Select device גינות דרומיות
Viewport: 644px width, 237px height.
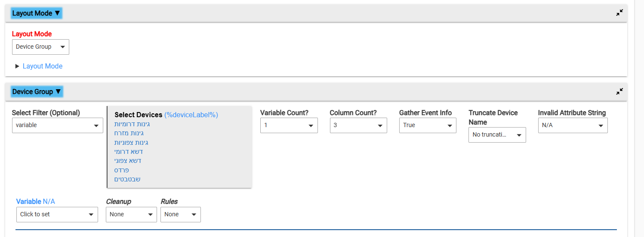click(x=132, y=124)
